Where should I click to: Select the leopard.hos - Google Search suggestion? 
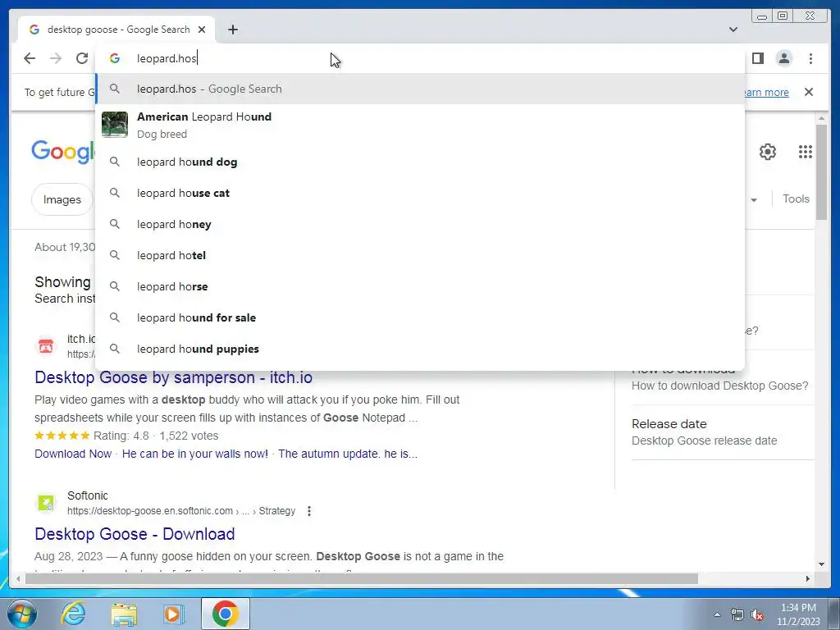pyautogui.click(x=420, y=89)
